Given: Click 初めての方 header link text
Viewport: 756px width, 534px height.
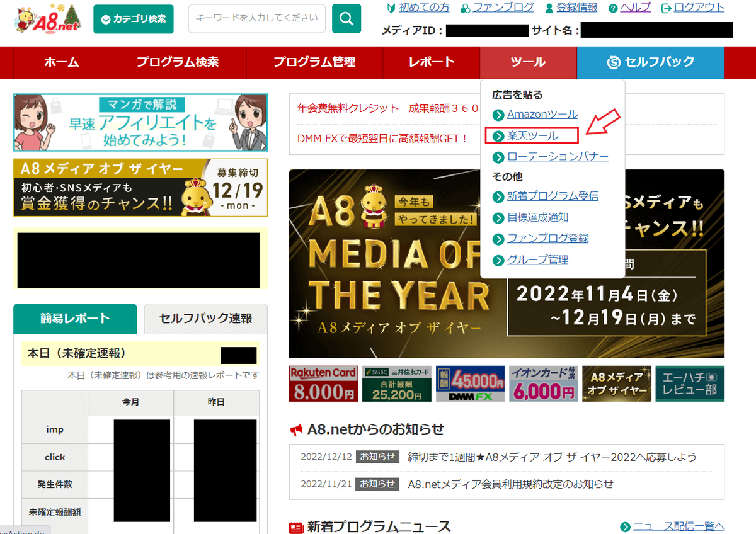Looking at the screenshot, I should (424, 8).
